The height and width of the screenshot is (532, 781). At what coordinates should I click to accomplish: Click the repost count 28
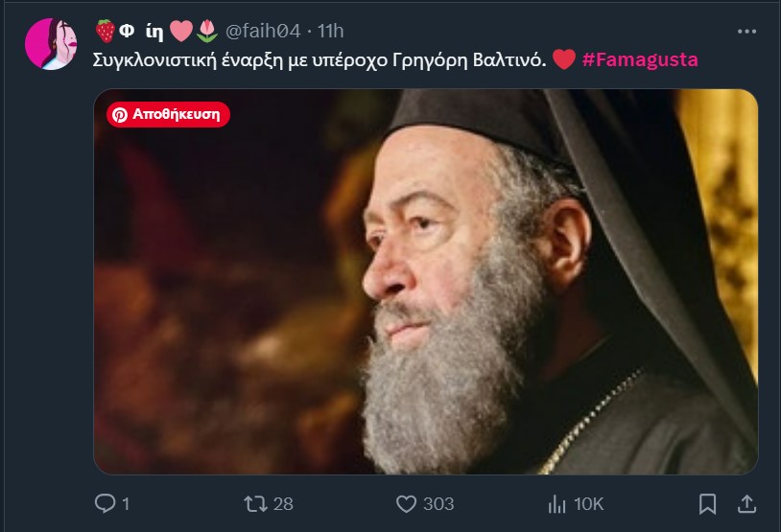pyautogui.click(x=282, y=503)
